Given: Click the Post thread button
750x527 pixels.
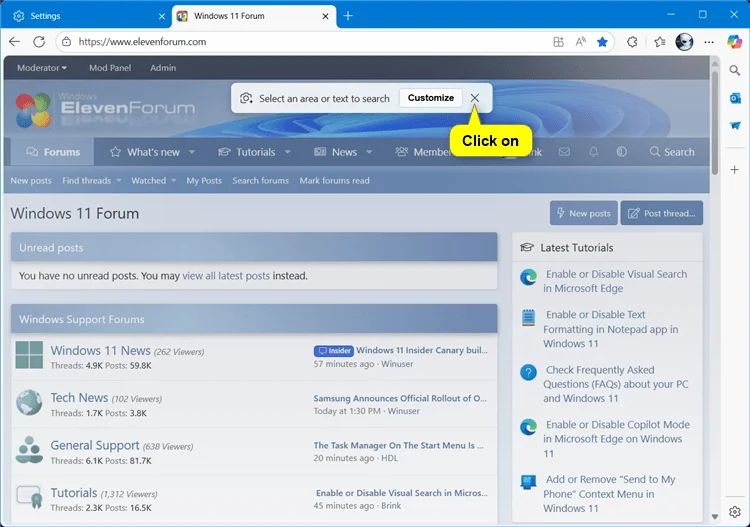Looking at the screenshot, I should coord(662,213).
